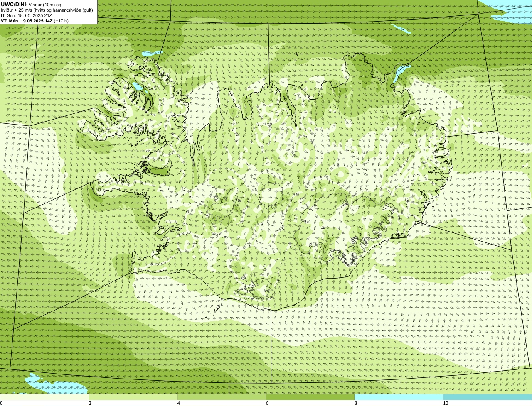Click the light green 2–4 m/s legend swatch
The height and width of the screenshot is (406, 532).
click(x=133, y=397)
